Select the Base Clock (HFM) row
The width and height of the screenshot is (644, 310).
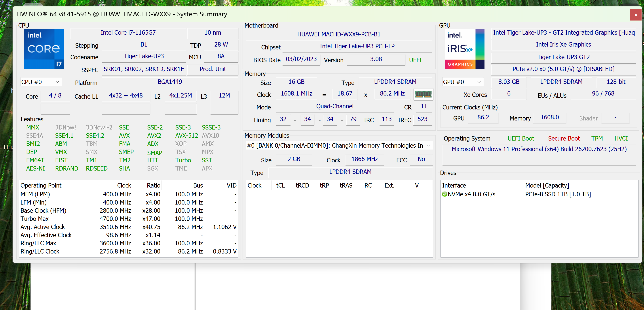128,211
